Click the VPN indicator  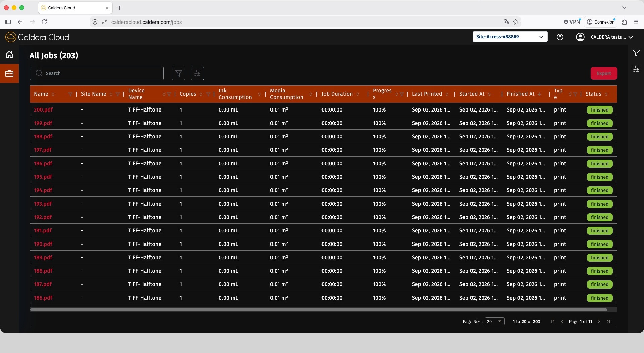pyautogui.click(x=572, y=22)
